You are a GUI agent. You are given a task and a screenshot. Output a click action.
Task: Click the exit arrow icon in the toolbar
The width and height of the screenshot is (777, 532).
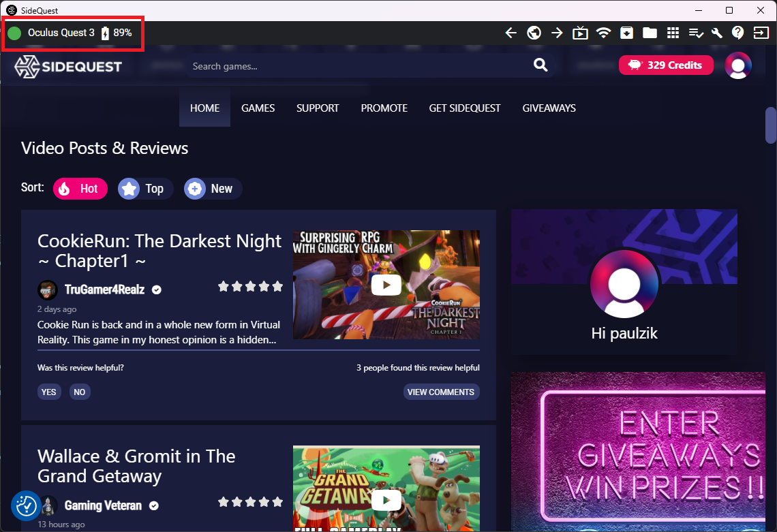[x=761, y=33]
